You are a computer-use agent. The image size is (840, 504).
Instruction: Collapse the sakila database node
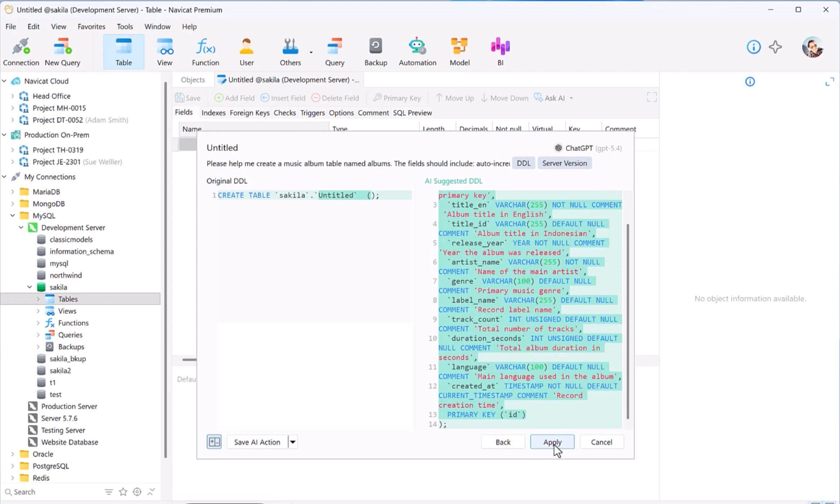(30, 287)
